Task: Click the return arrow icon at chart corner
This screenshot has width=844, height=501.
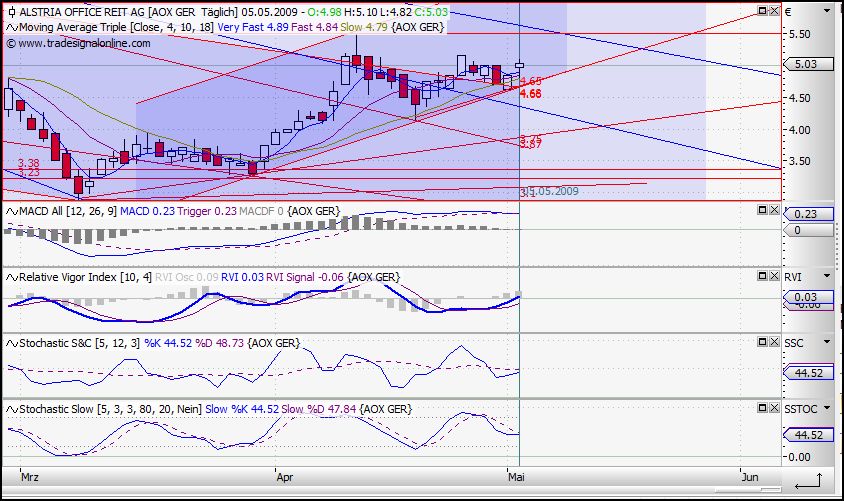Action: [x=808, y=481]
